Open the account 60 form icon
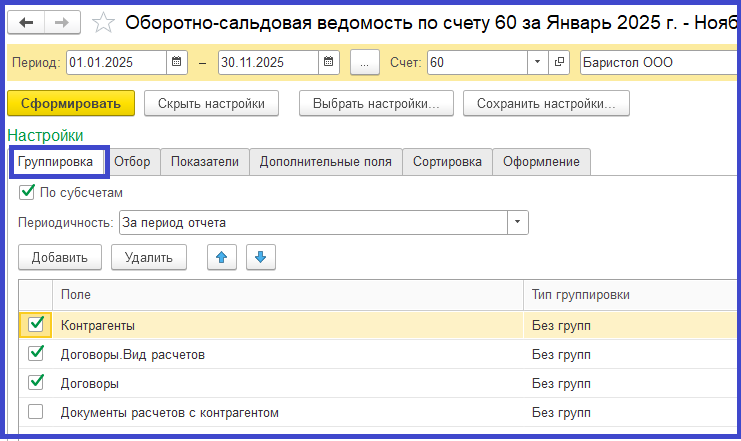Image resolution: width=741 pixels, height=441 pixels. [x=559, y=62]
